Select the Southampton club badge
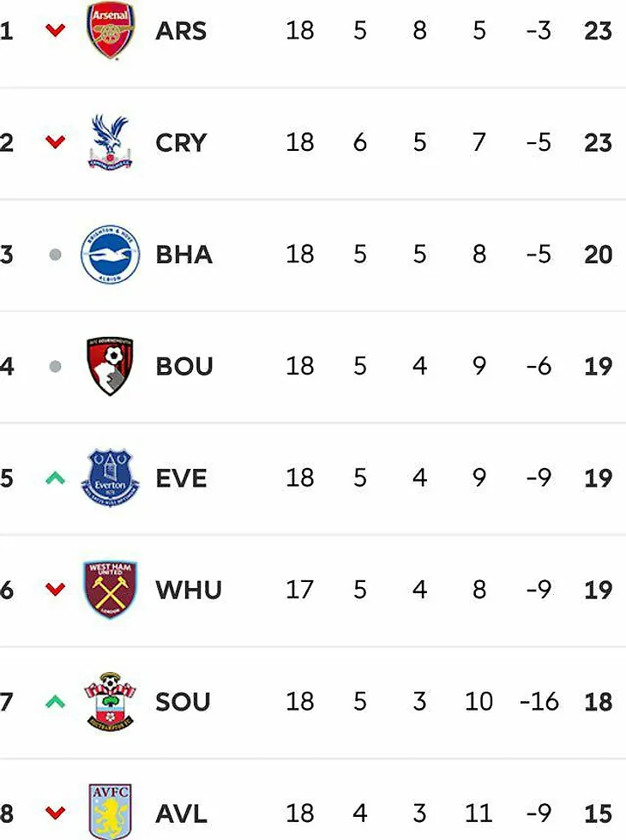626x840 pixels. tap(111, 701)
